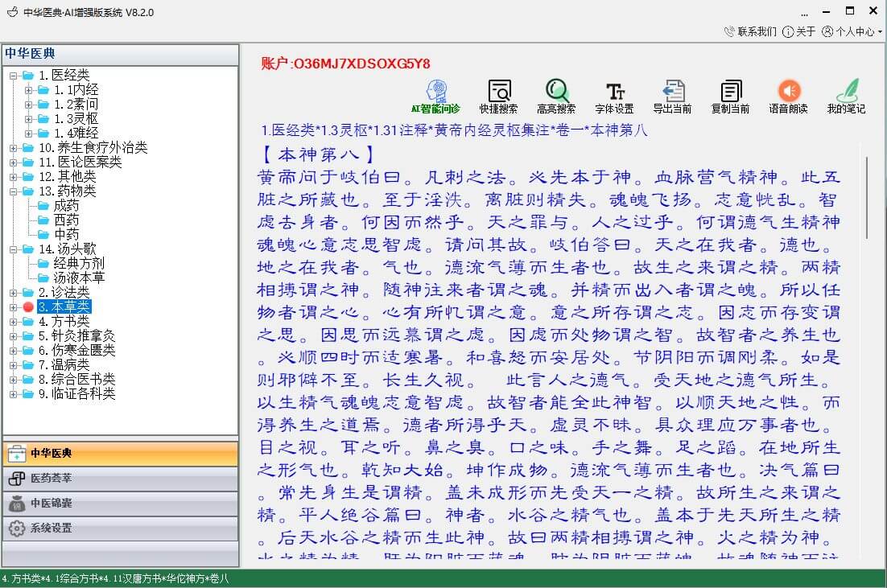Copy current text with 复制当前

(730, 97)
